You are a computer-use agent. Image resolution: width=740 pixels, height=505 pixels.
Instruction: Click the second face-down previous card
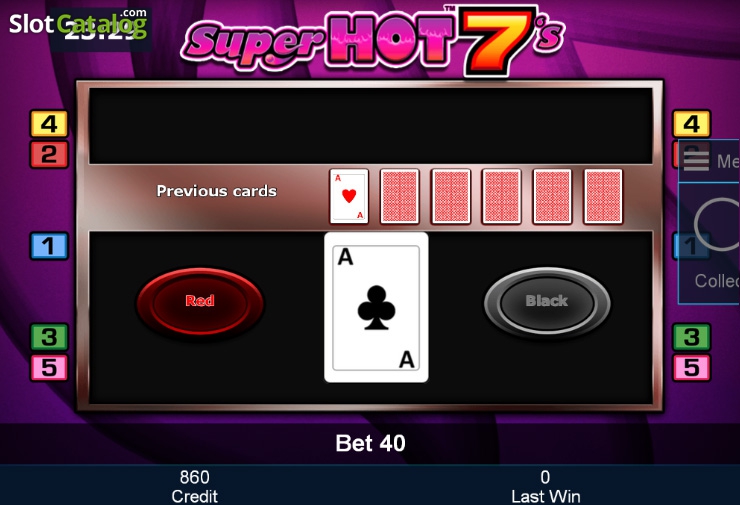point(451,196)
